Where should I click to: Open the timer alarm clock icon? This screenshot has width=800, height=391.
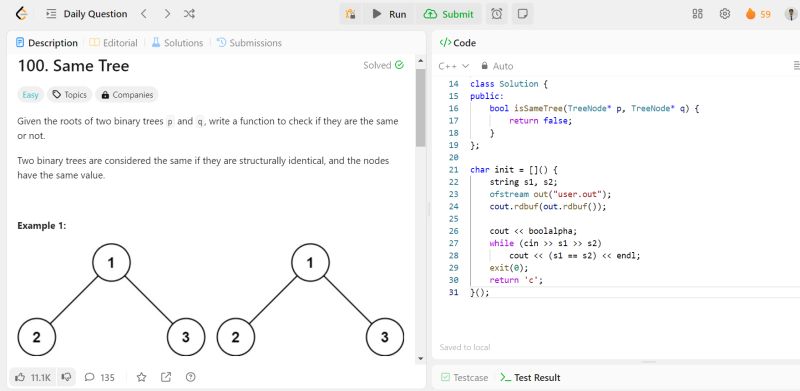click(496, 14)
